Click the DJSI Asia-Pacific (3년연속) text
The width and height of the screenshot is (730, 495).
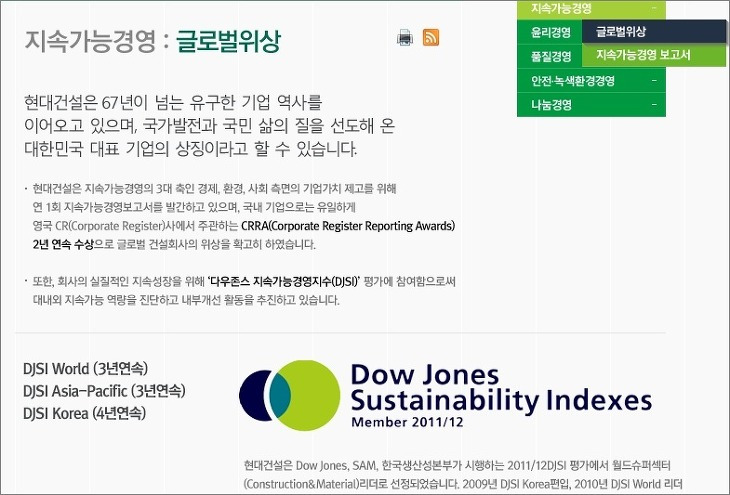pyautogui.click(x=104, y=391)
